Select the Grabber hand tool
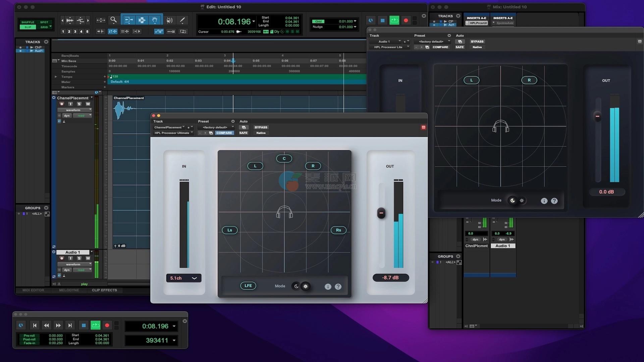This screenshot has width=644, height=362. click(x=155, y=20)
